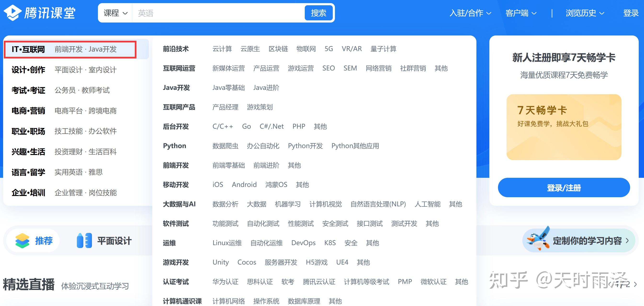The height and width of the screenshot is (306, 644).
Task: Open the 云计算 subcategory link
Action: [222, 49]
